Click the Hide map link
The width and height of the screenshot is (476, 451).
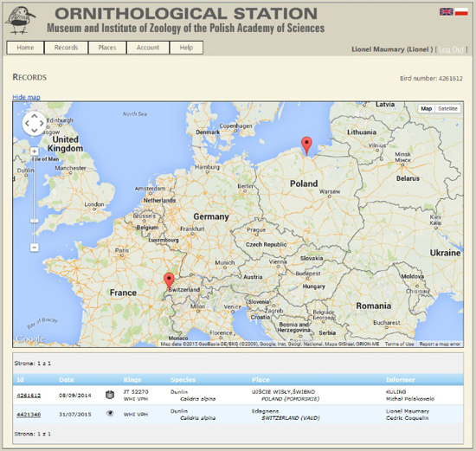[x=26, y=97]
